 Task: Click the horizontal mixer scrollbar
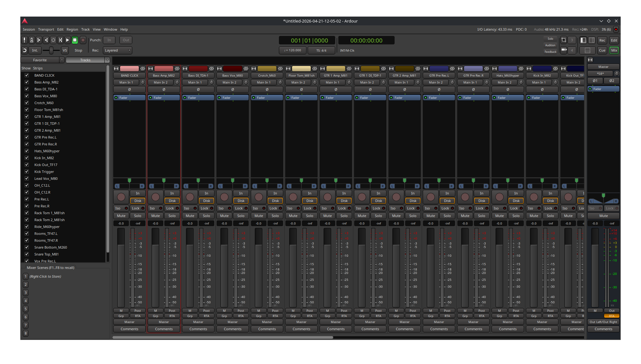223,337
